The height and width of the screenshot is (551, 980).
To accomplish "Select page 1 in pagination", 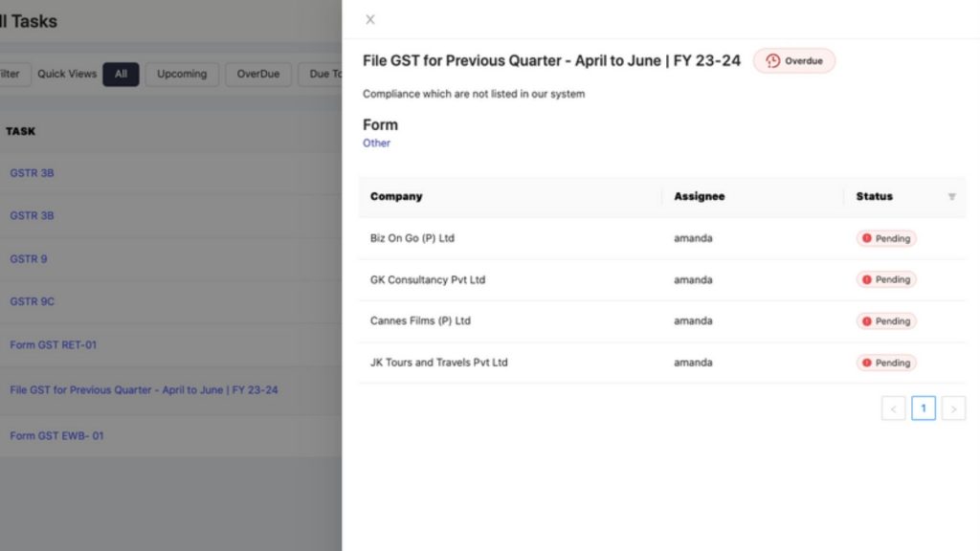I will point(924,408).
